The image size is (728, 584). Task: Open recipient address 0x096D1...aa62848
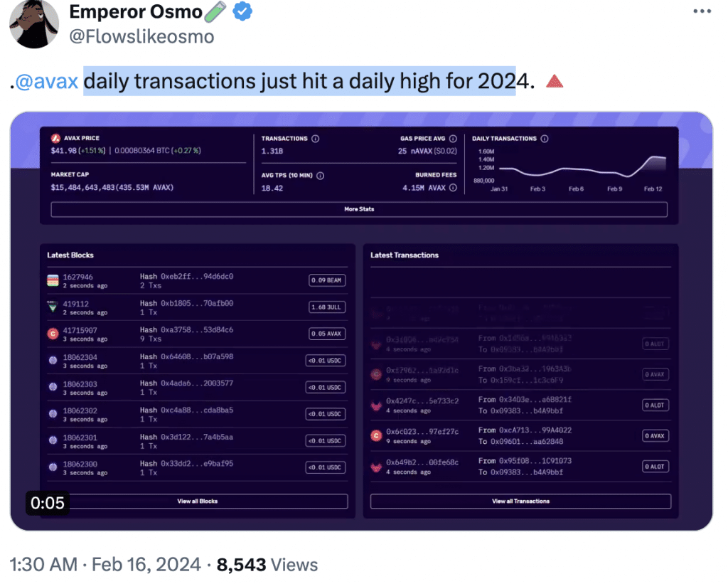(527, 441)
